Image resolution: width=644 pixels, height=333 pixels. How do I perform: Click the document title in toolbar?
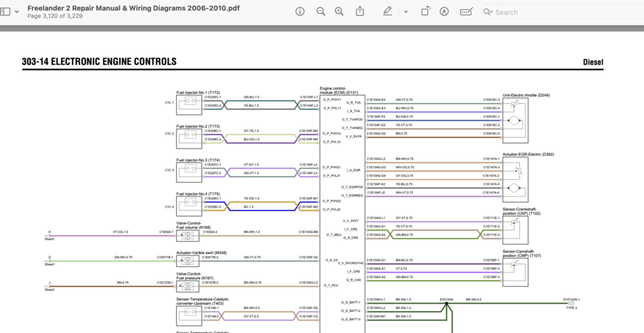tap(133, 8)
